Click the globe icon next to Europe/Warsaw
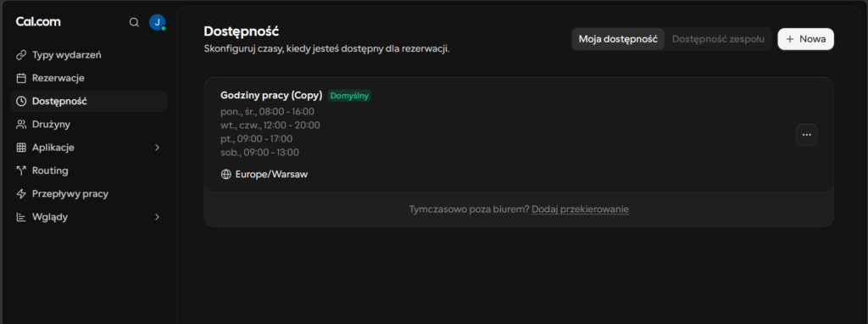This screenshot has height=324, width=868. click(x=225, y=175)
